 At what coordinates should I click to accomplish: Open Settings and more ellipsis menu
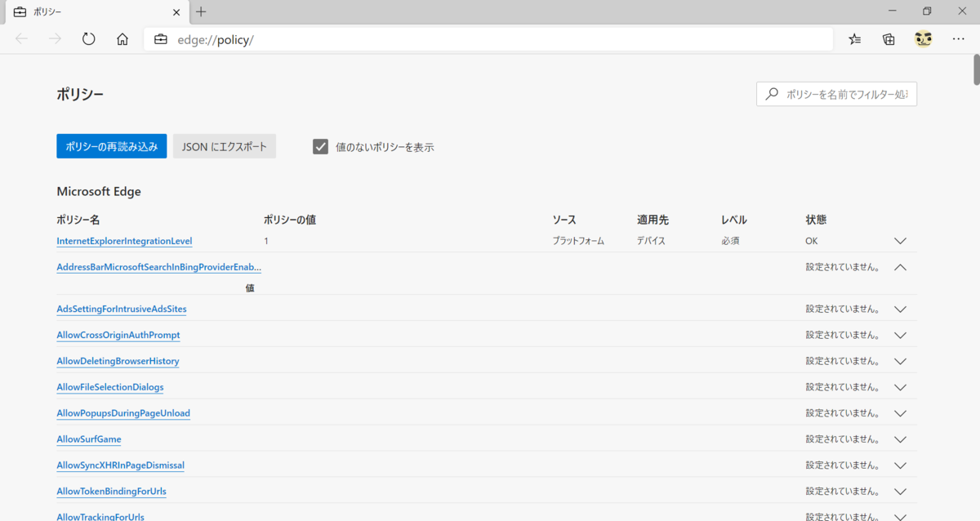[959, 39]
